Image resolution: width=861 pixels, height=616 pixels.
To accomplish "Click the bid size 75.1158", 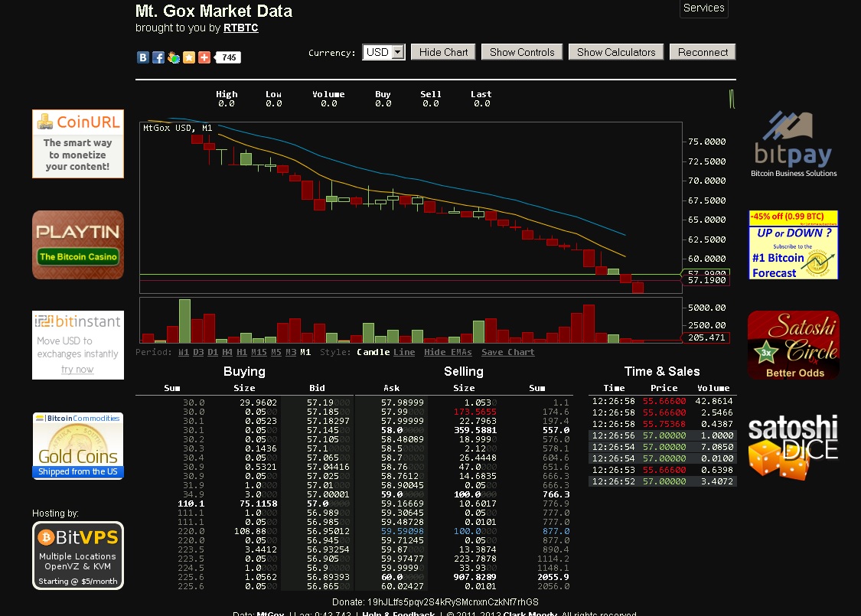I will coord(258,504).
